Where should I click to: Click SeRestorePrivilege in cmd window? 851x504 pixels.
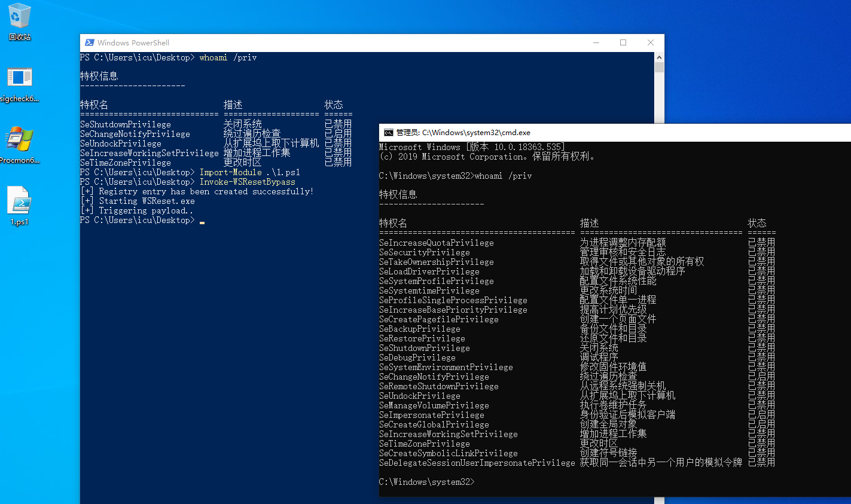point(422,338)
